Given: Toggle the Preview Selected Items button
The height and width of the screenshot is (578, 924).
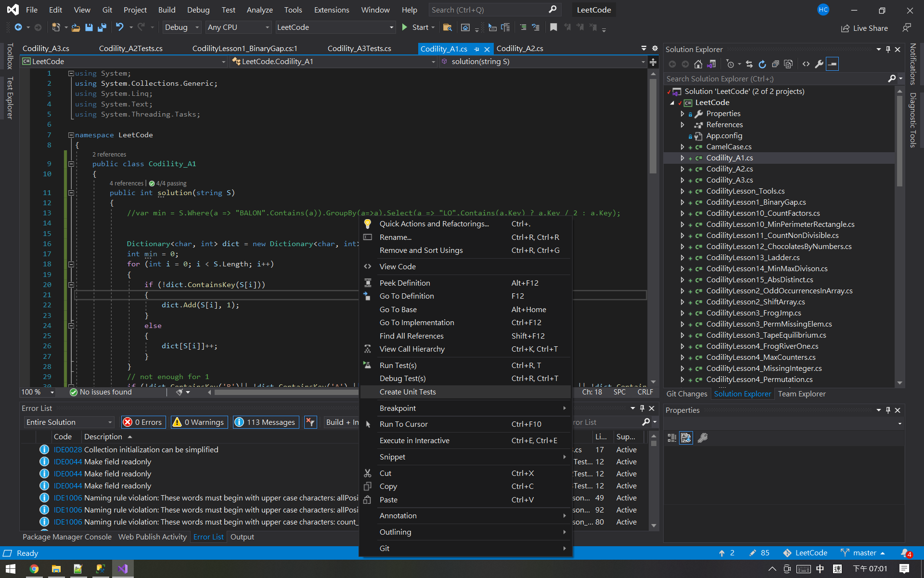Looking at the screenshot, I should tap(832, 64).
